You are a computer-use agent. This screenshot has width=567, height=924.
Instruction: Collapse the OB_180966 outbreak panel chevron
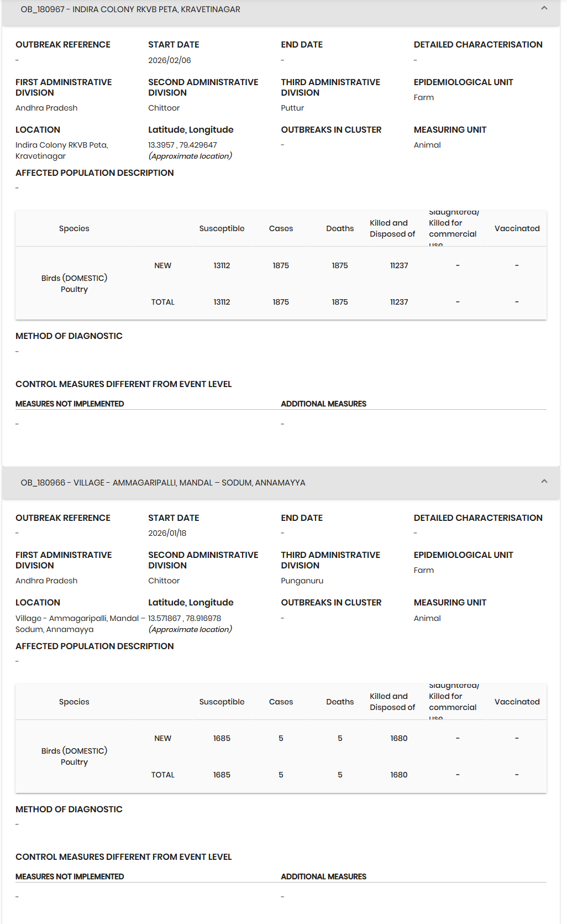544,482
